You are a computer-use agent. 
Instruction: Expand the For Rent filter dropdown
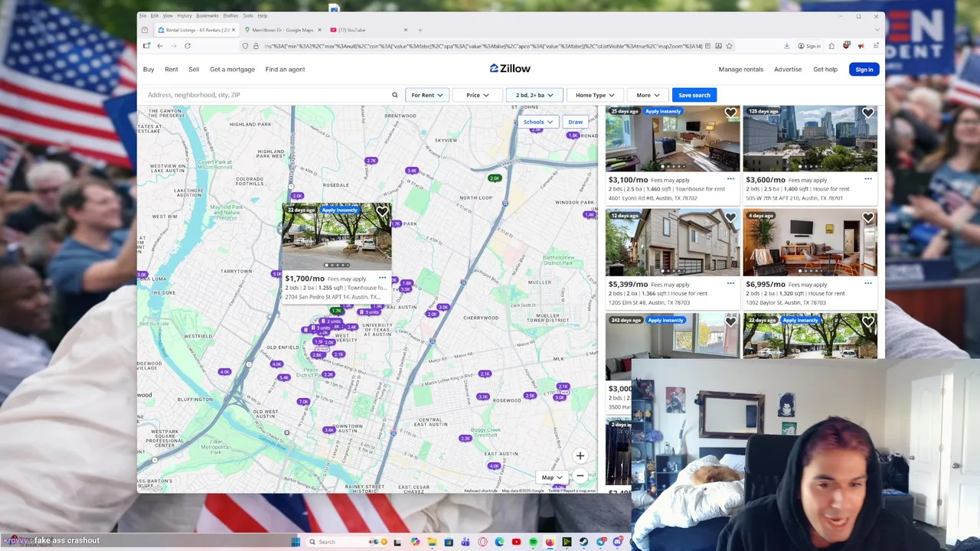pos(426,95)
